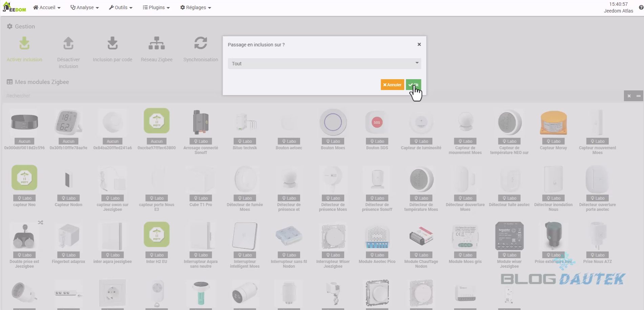Open the Interrupteur sans fil Nodon module

289,245
